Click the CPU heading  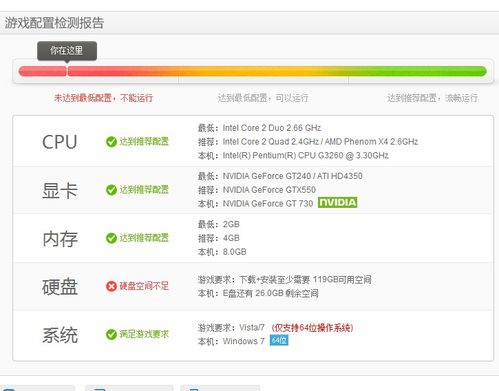(x=60, y=142)
